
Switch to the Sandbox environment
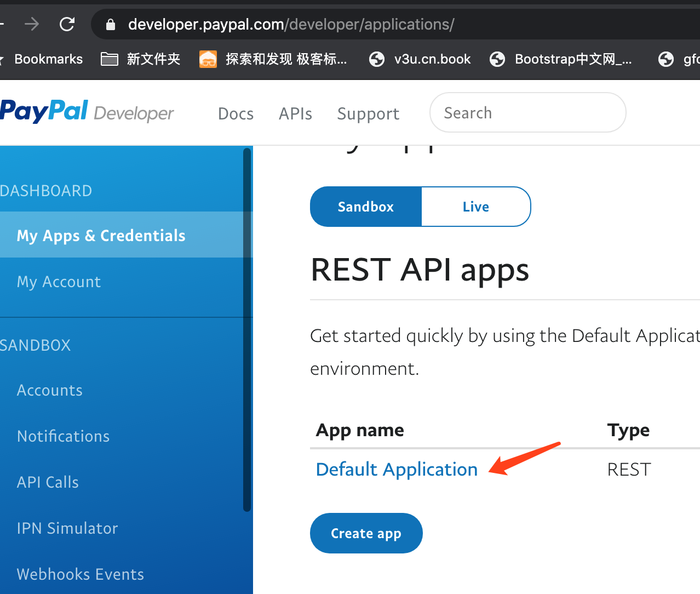pos(366,207)
